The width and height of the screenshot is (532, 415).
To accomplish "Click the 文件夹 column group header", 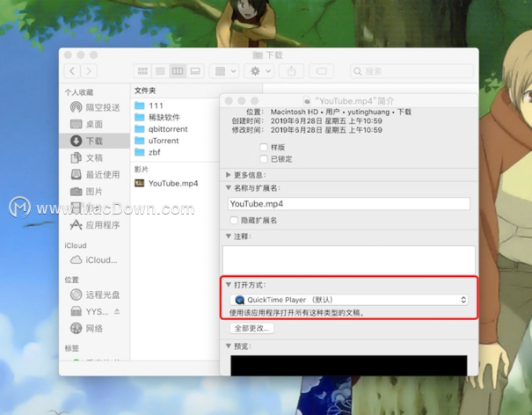I will (x=145, y=91).
